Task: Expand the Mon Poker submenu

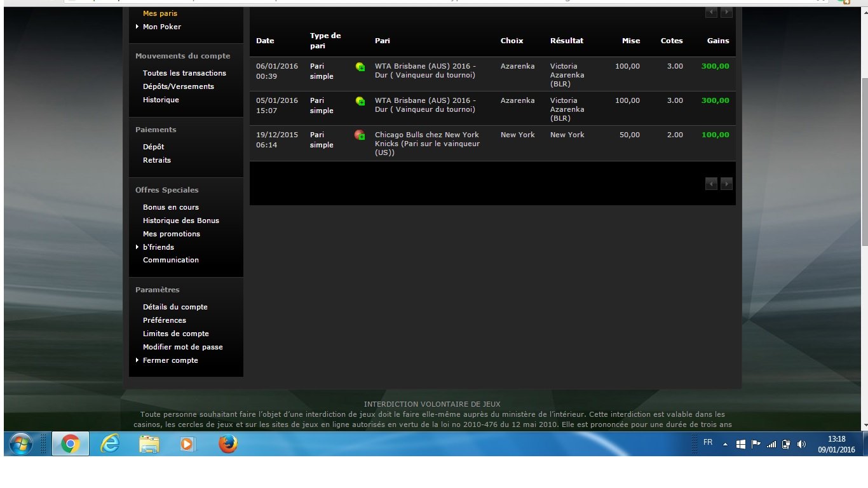Action: click(x=138, y=27)
